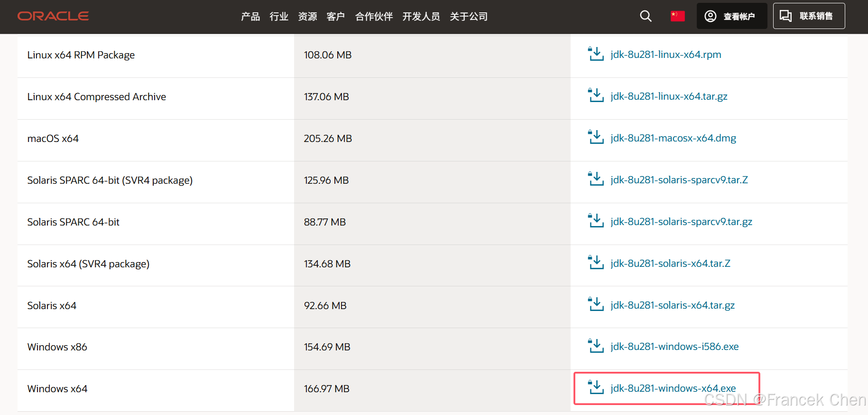
Task: Download jdk-8u281-linux-x64.tar.gz link
Action: (669, 96)
